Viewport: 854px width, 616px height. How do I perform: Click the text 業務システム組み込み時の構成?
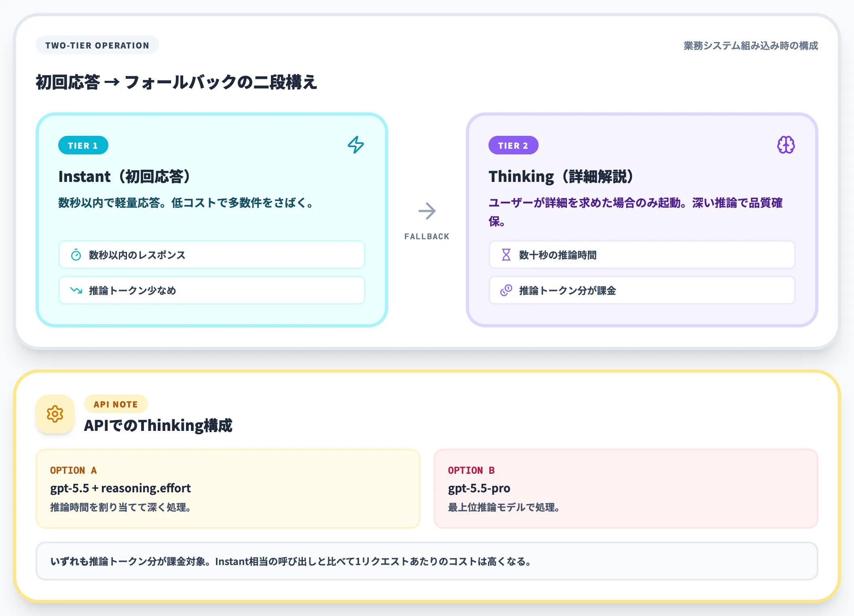tap(751, 46)
